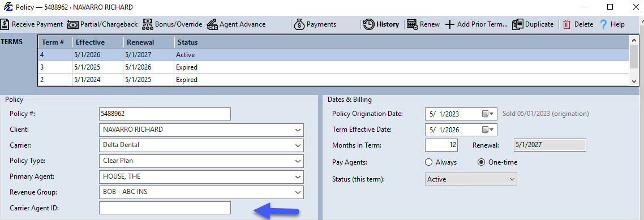This screenshot has height=220, width=644.
Task: Duplicate this policy
Action: click(x=533, y=24)
